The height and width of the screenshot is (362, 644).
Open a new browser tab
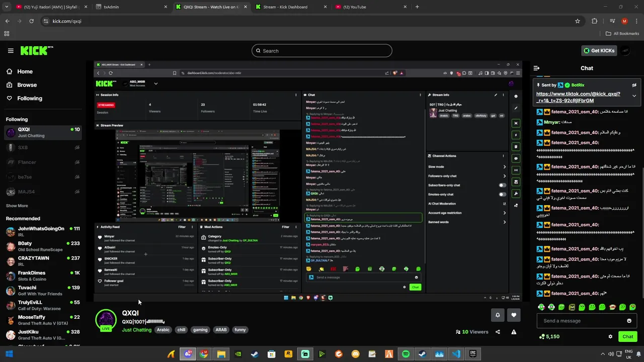click(x=417, y=7)
